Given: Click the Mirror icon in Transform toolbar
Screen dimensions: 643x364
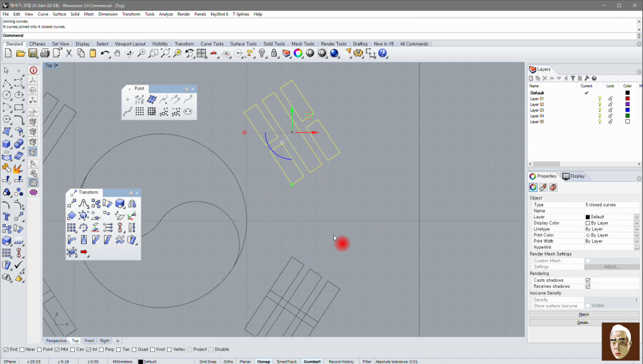Looking at the screenshot, I should [x=132, y=203].
